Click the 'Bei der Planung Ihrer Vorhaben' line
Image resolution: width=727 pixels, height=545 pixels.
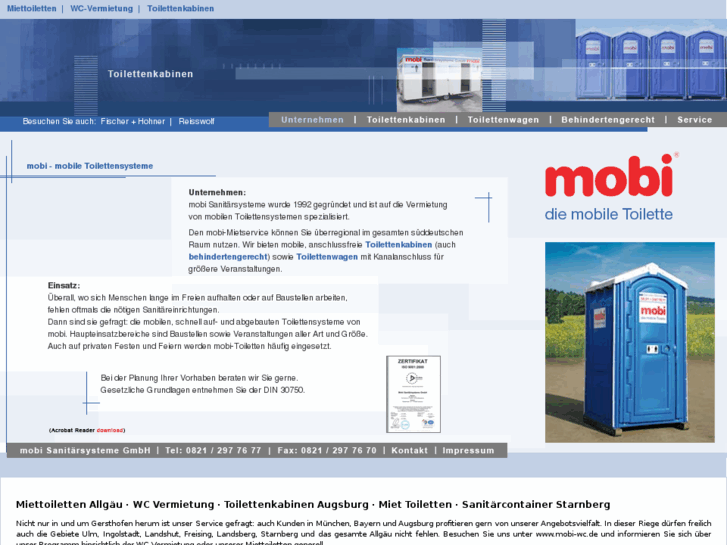[x=199, y=378]
